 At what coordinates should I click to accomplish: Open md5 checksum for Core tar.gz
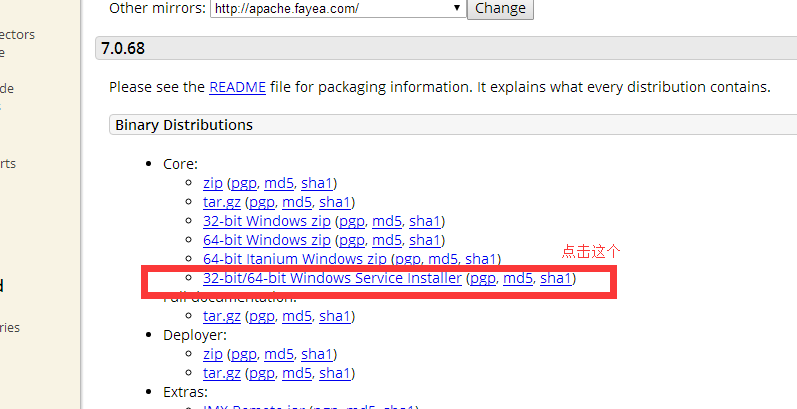[297, 202]
